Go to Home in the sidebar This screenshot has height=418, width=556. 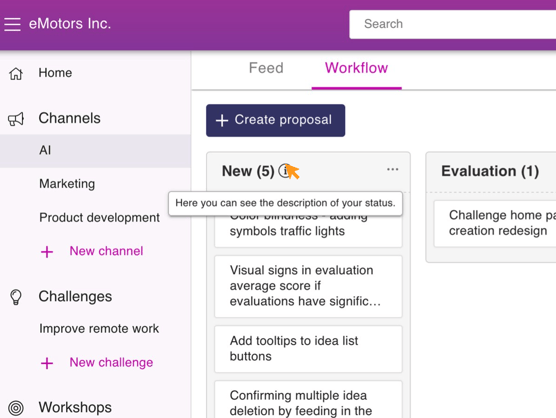point(55,73)
